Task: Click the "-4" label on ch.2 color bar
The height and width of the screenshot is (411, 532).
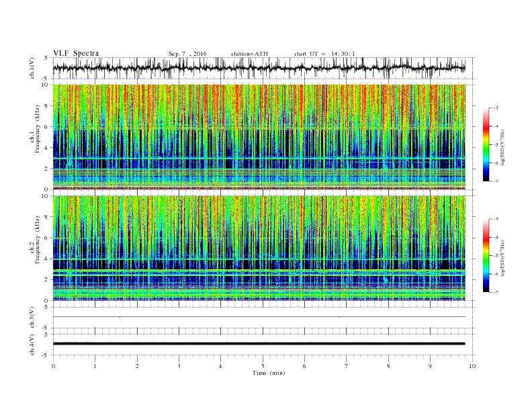Action: [495, 237]
